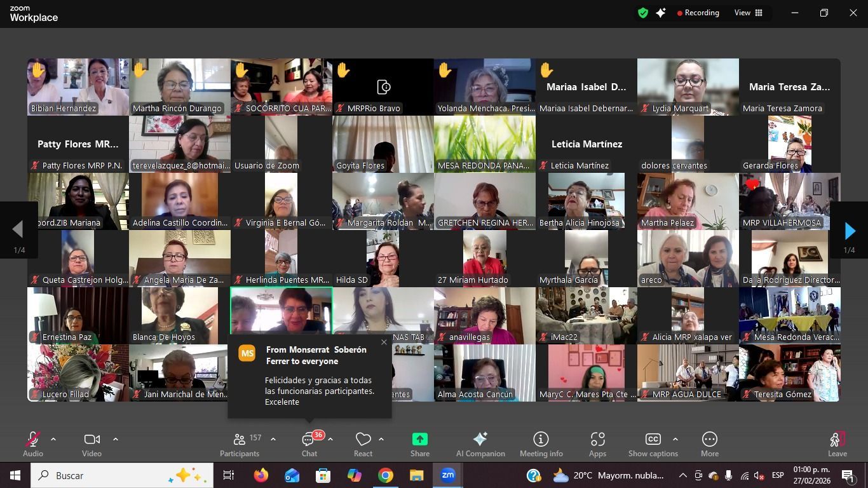The image size is (868, 488).
Task: Open Microsoft Store from taskbar
Action: tap(323, 475)
